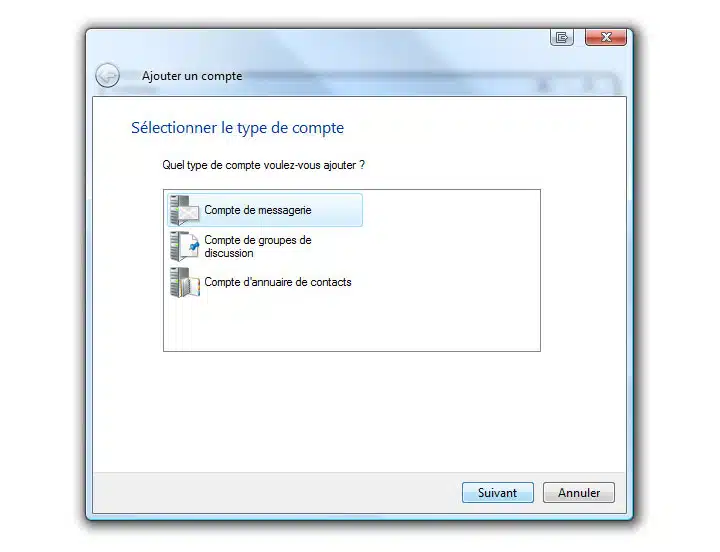Click empty space inside the account list box

coord(367,321)
